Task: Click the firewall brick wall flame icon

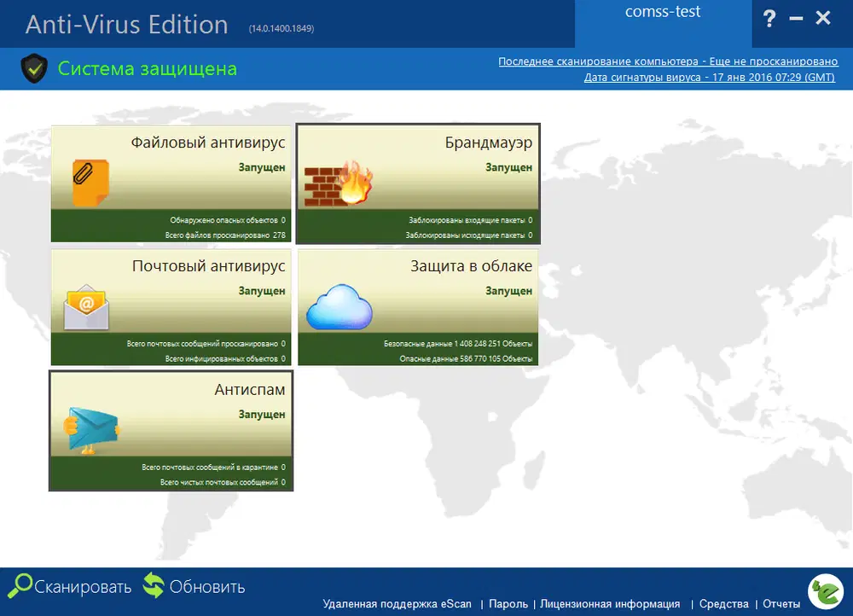Action: 338,183
